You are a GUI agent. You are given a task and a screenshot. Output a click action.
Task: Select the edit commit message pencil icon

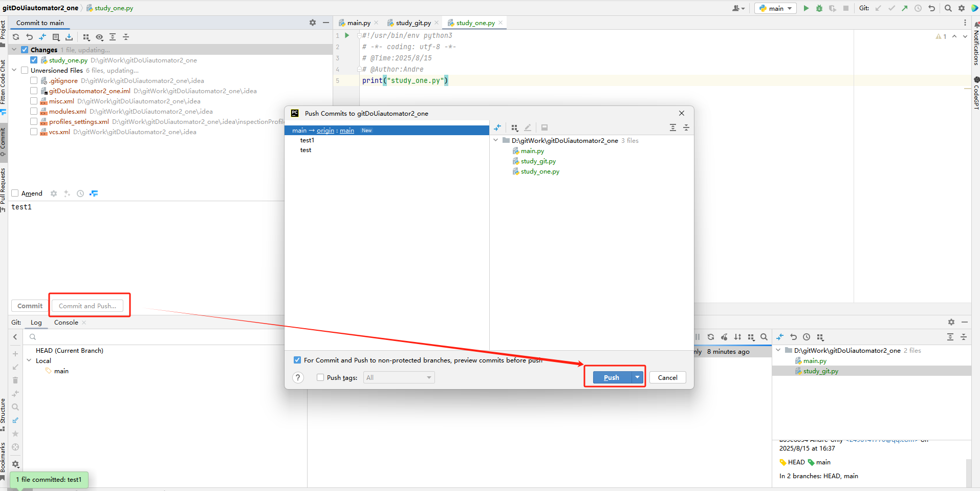pyautogui.click(x=528, y=127)
